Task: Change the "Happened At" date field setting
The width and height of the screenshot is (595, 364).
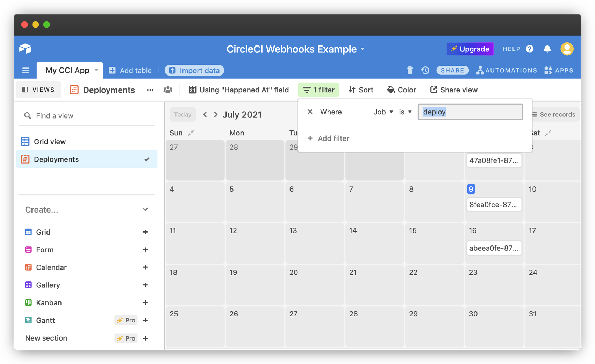Action: tap(239, 90)
